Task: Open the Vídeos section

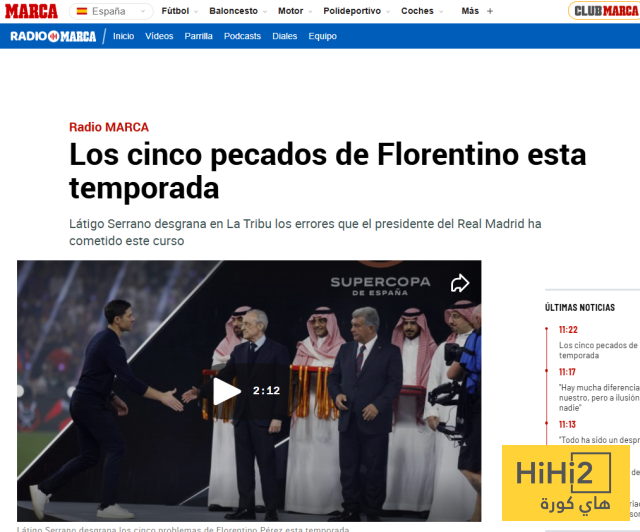Action: pyautogui.click(x=159, y=36)
